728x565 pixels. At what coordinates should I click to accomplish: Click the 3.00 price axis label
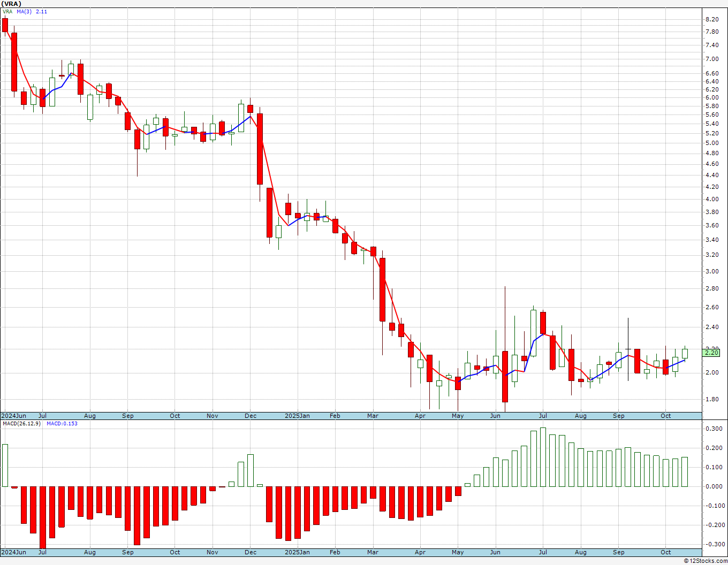712,271
